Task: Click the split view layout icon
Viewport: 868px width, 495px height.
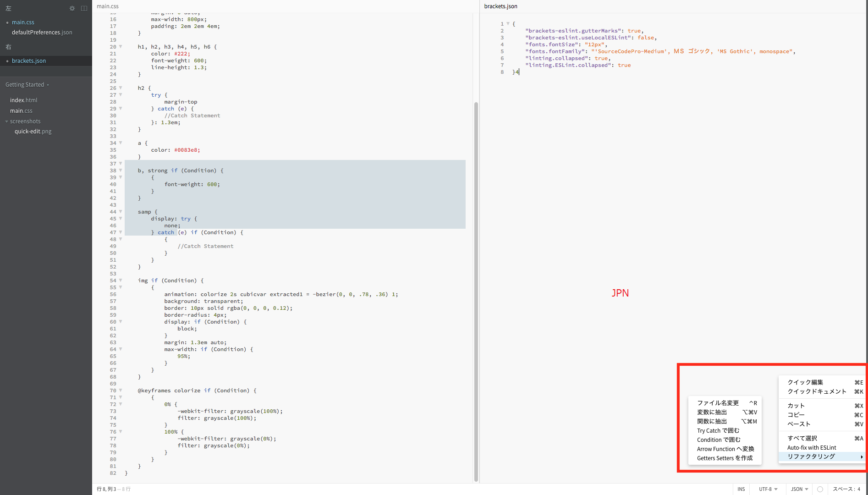Action: point(84,8)
